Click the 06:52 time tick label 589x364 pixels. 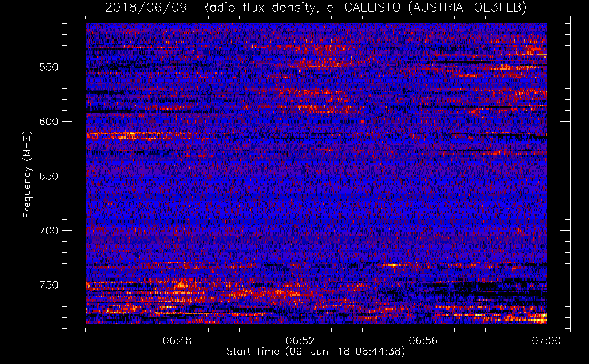(x=300, y=341)
